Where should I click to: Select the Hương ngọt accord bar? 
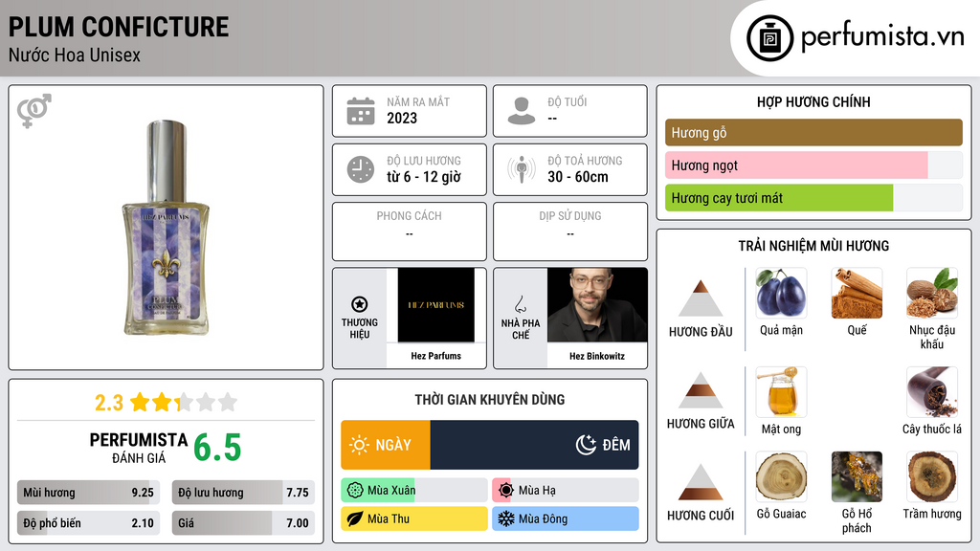click(813, 165)
